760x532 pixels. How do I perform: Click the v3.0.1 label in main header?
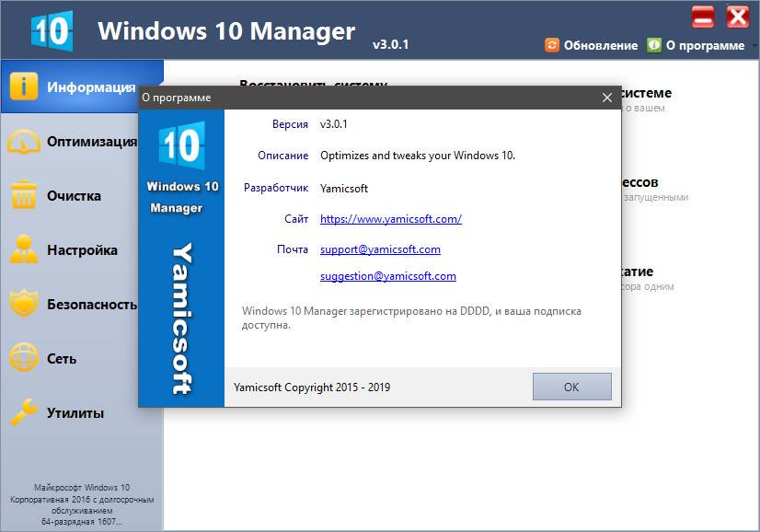[391, 44]
